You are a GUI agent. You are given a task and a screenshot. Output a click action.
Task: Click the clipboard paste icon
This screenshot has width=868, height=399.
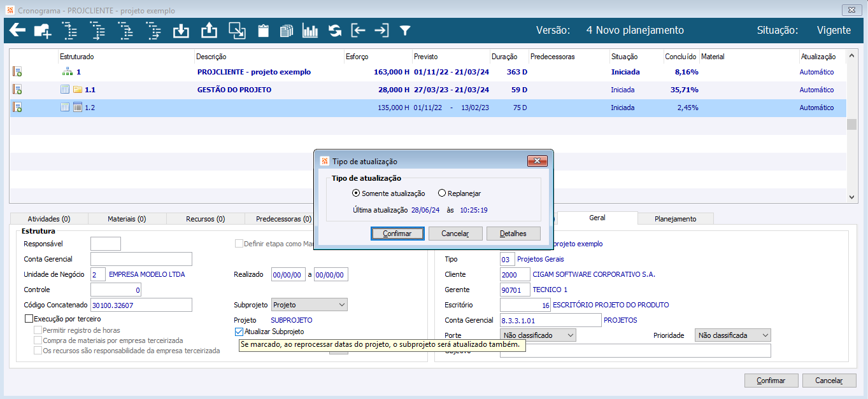[x=263, y=30]
